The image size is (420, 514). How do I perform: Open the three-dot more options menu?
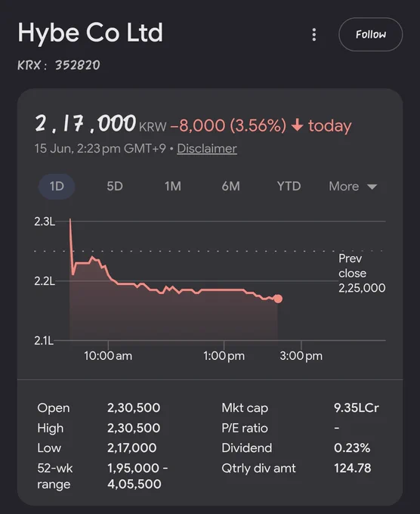(x=313, y=35)
